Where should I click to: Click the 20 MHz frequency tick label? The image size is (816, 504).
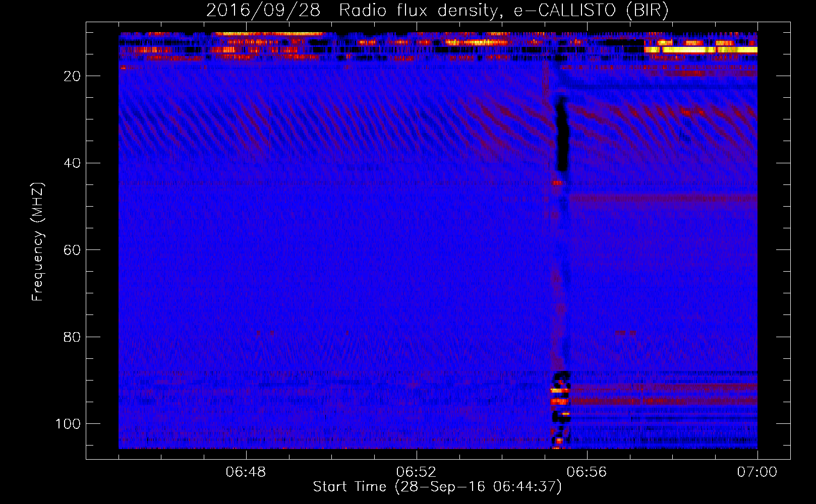click(x=72, y=76)
